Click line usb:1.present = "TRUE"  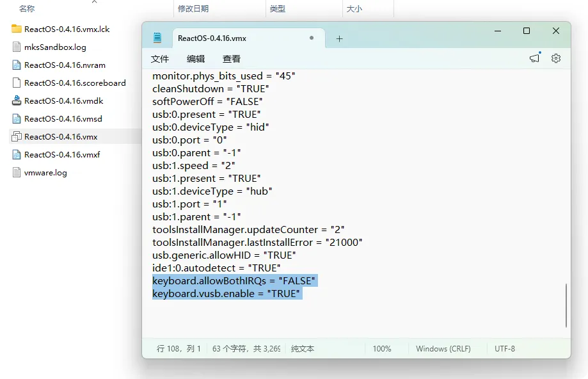pos(207,178)
